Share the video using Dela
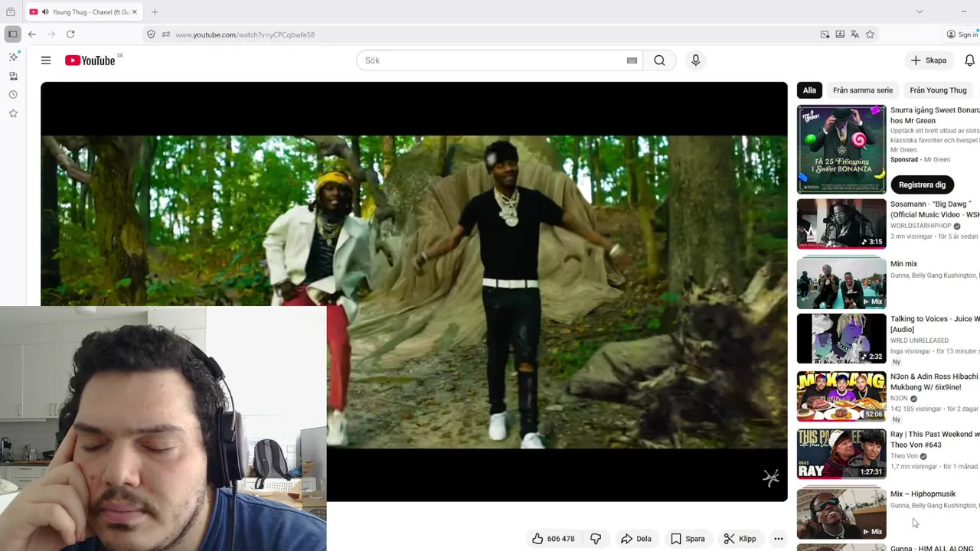This screenshot has width=980, height=551. 635,539
